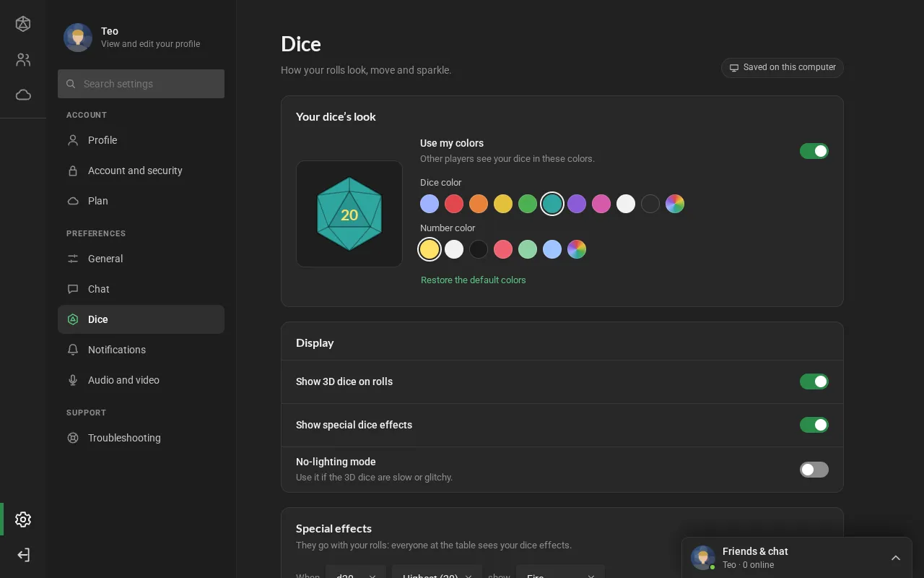This screenshot has height=578, width=924.
Task: Pick the yellow dice color swatch
Action: click(x=503, y=204)
